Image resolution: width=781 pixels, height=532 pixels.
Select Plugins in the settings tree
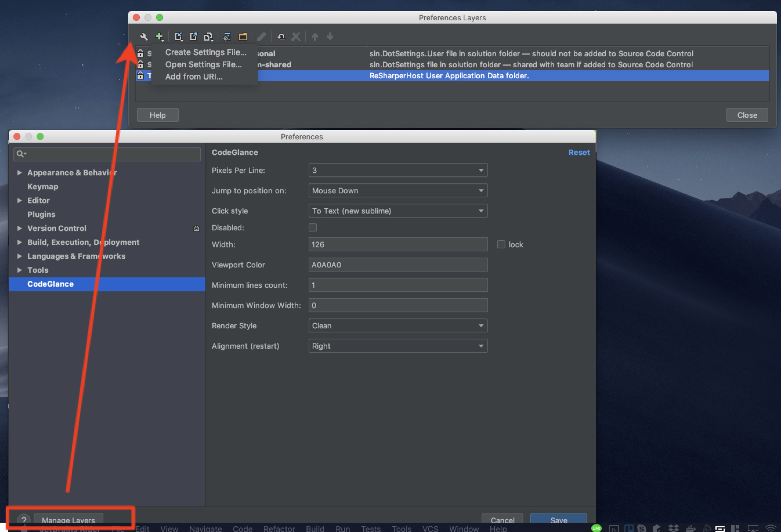pyautogui.click(x=41, y=214)
